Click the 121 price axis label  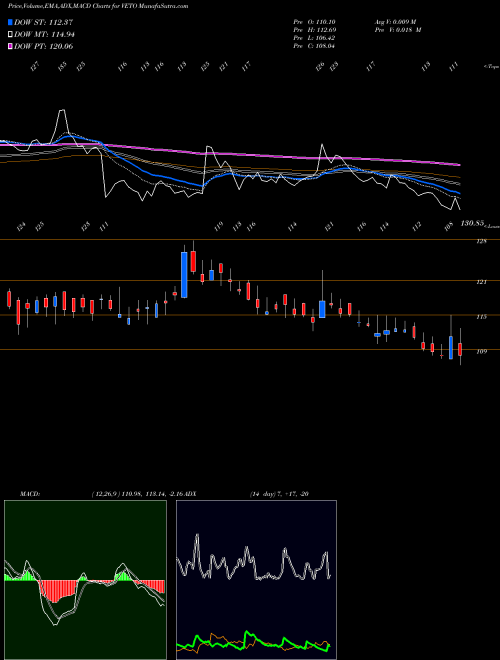(x=482, y=282)
